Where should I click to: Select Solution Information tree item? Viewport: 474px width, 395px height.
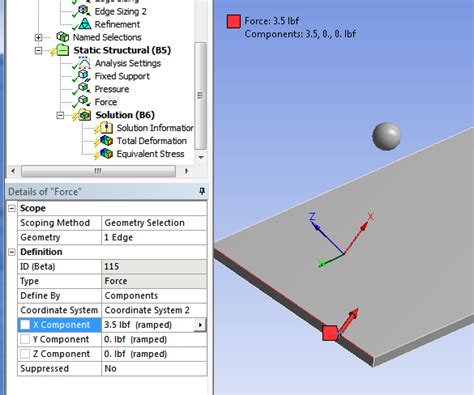[155, 128]
